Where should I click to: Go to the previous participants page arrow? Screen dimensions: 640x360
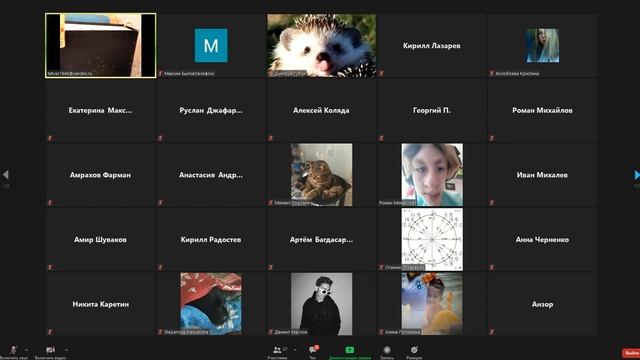(6, 175)
